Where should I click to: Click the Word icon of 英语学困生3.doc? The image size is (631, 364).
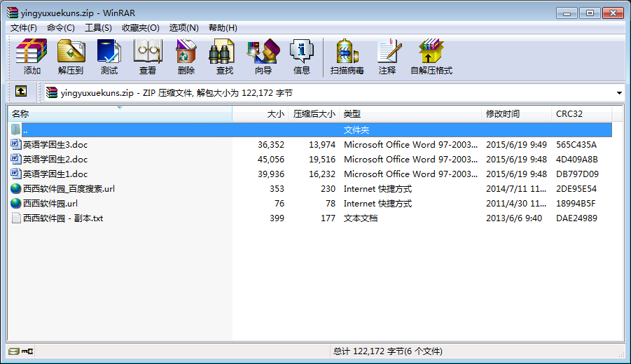(x=15, y=144)
